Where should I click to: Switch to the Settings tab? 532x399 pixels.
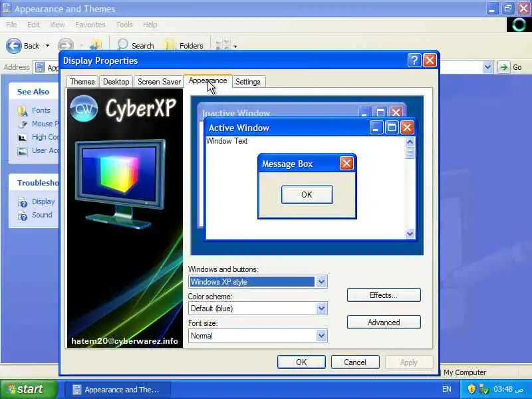click(x=248, y=82)
